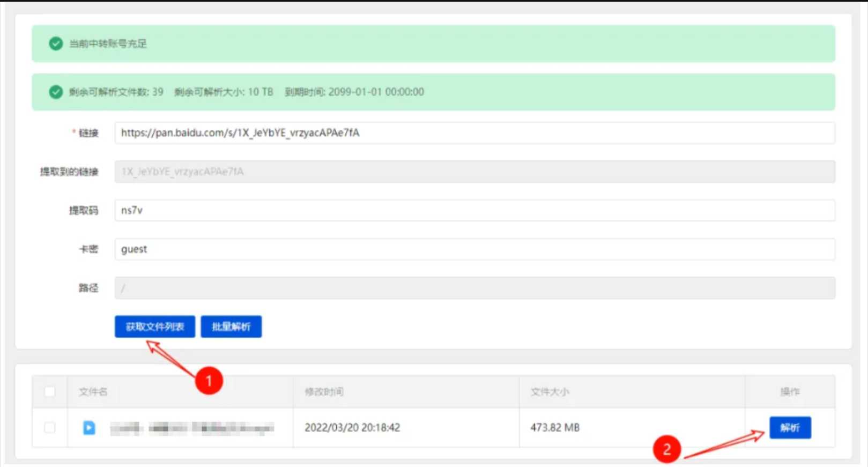The height and width of the screenshot is (467, 868).
Task: Click the 操作 column header
Action: coord(789,391)
